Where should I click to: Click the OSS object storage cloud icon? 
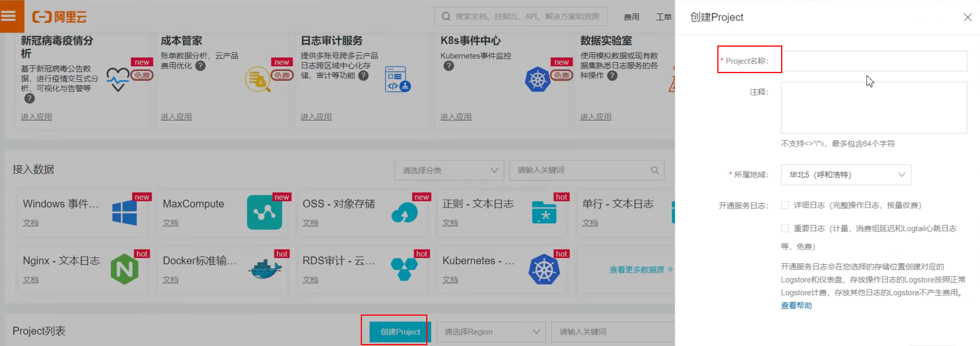tap(404, 212)
